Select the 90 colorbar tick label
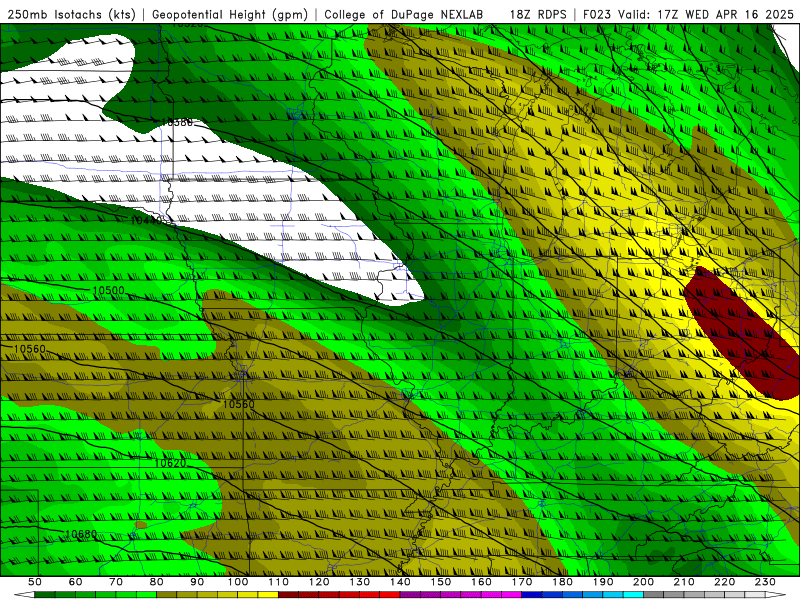Image resolution: width=800 pixels, height=600 pixels. [x=197, y=582]
